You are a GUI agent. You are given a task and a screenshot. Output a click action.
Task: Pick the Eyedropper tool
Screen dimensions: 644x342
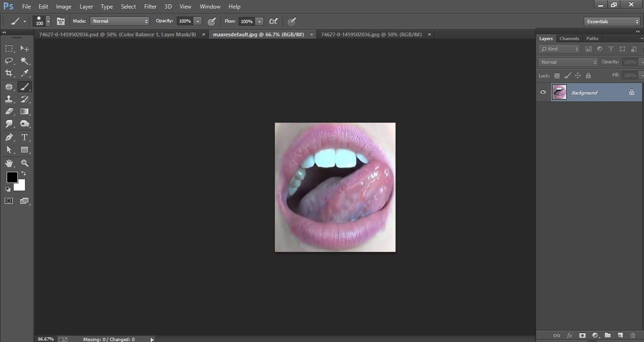pyautogui.click(x=25, y=73)
